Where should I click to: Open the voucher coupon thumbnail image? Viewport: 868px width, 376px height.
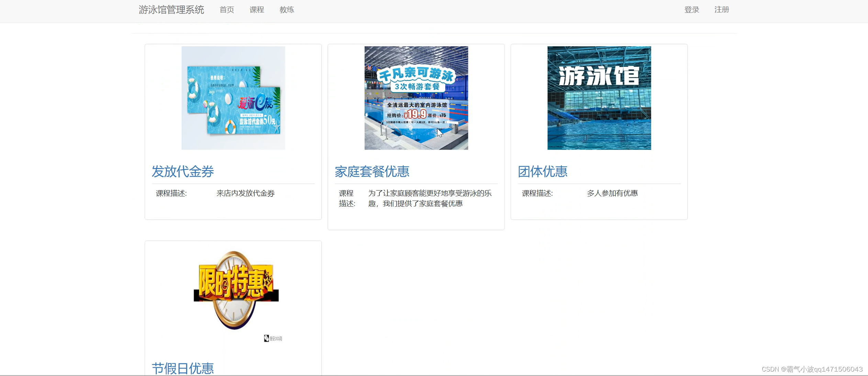233,98
